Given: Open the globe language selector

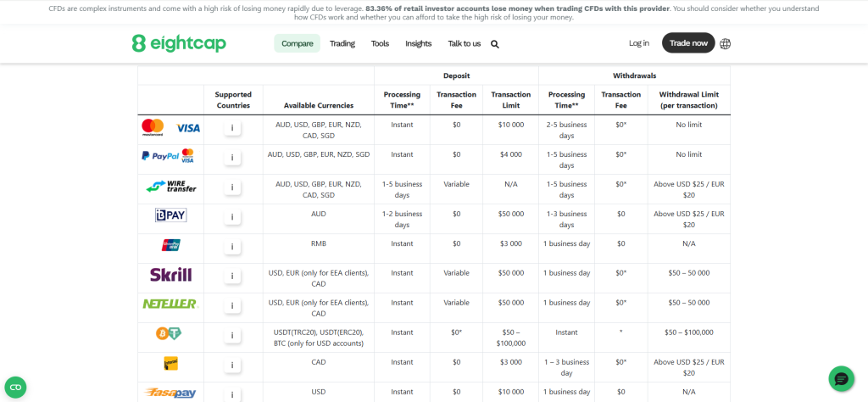Looking at the screenshot, I should tap(725, 43).
